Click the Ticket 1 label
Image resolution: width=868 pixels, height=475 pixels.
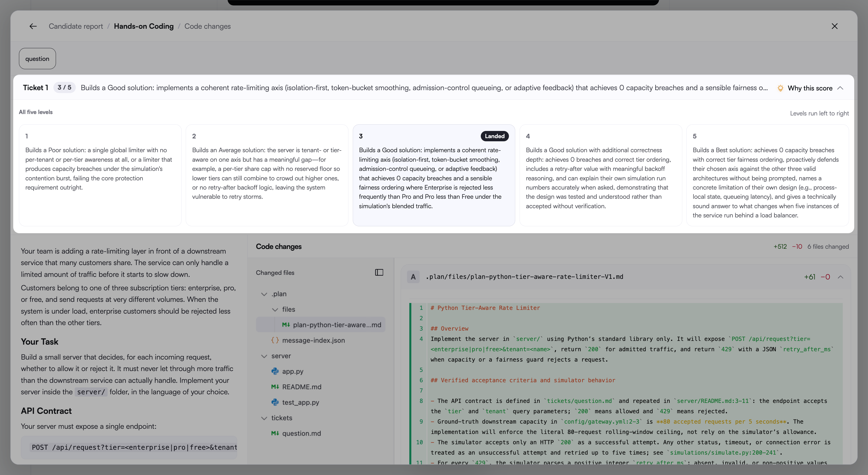(x=35, y=88)
